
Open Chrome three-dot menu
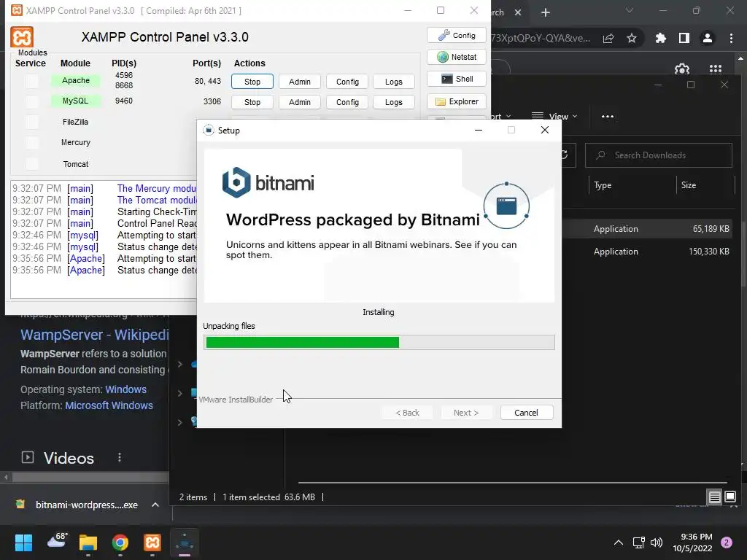[x=731, y=38]
